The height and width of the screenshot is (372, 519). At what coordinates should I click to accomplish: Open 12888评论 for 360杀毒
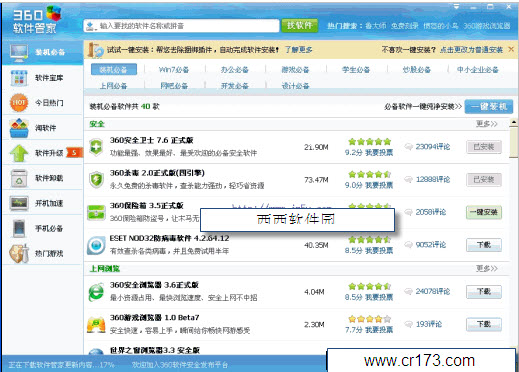coord(432,179)
